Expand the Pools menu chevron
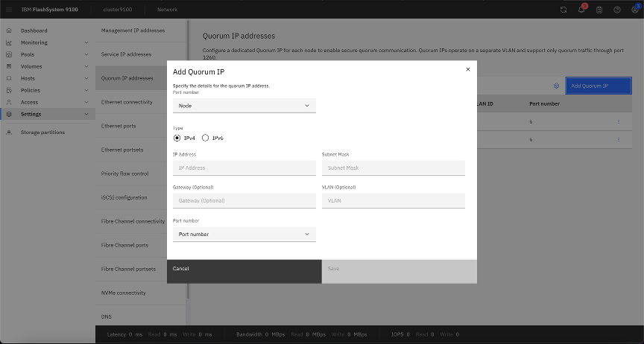The width and height of the screenshot is (644, 344). click(x=86, y=54)
